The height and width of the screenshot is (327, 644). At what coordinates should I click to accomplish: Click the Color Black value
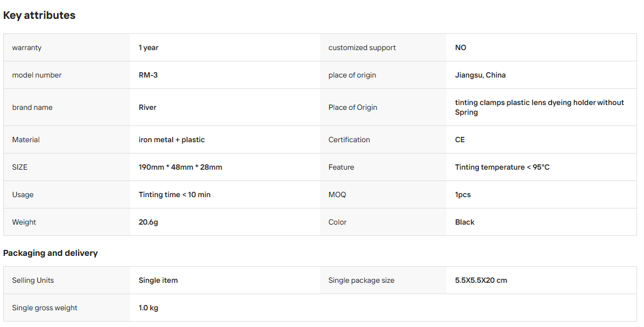coord(464,222)
